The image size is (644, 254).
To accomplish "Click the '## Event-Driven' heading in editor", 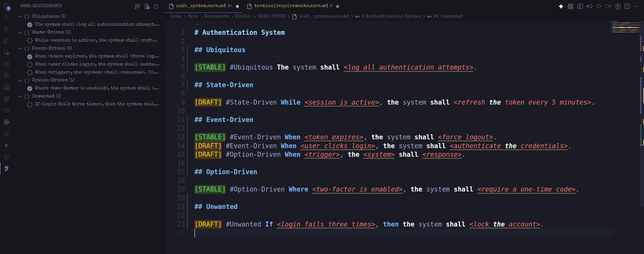I will point(224,120).
